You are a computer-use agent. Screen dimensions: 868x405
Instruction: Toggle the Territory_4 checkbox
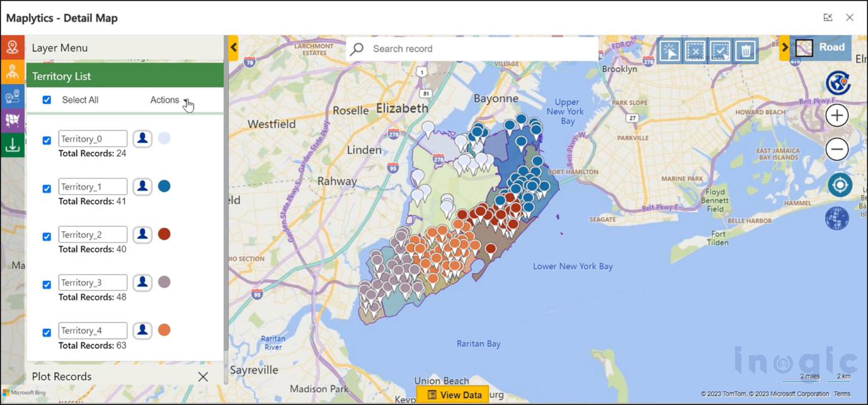pos(47,333)
